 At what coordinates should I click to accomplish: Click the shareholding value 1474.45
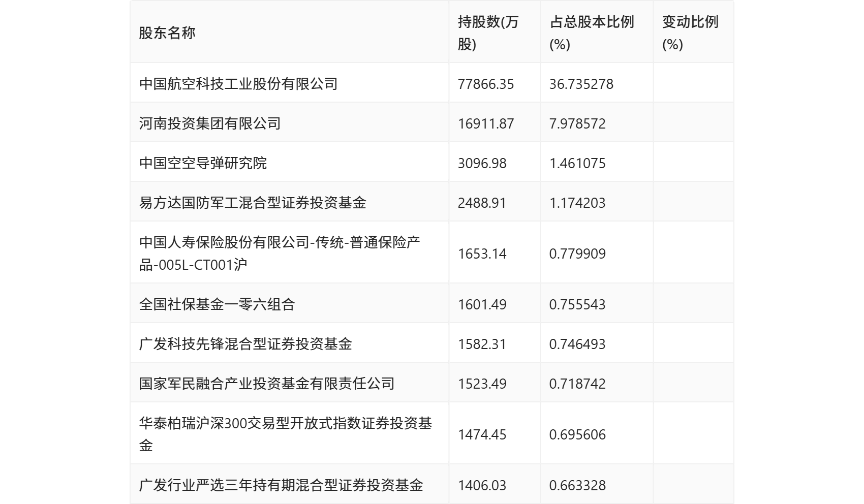click(482, 434)
